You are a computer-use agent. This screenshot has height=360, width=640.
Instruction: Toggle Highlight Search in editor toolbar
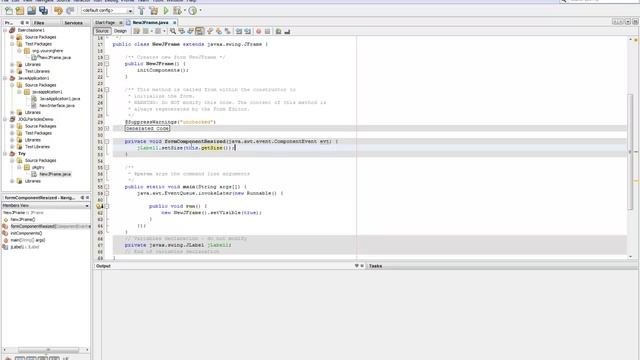(x=199, y=31)
